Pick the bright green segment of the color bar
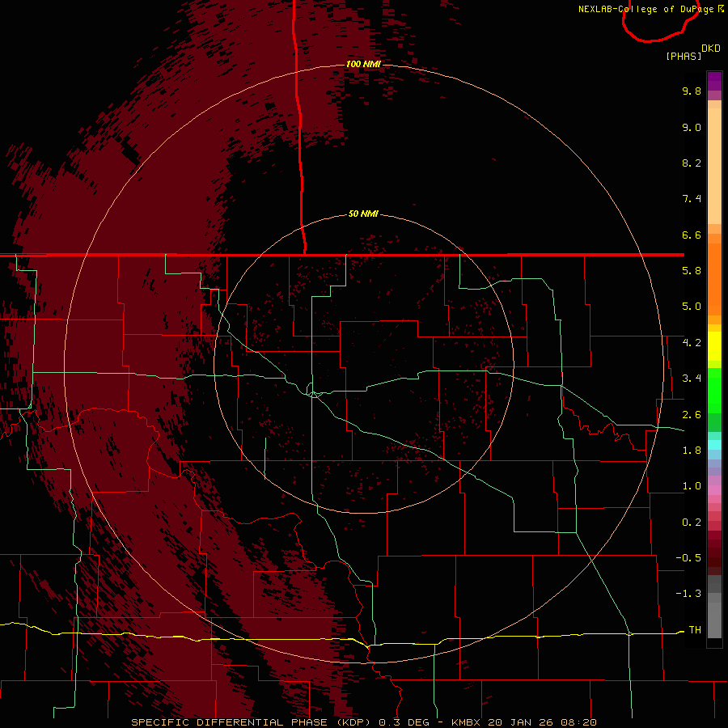This screenshot has height=728, width=728. 714,391
